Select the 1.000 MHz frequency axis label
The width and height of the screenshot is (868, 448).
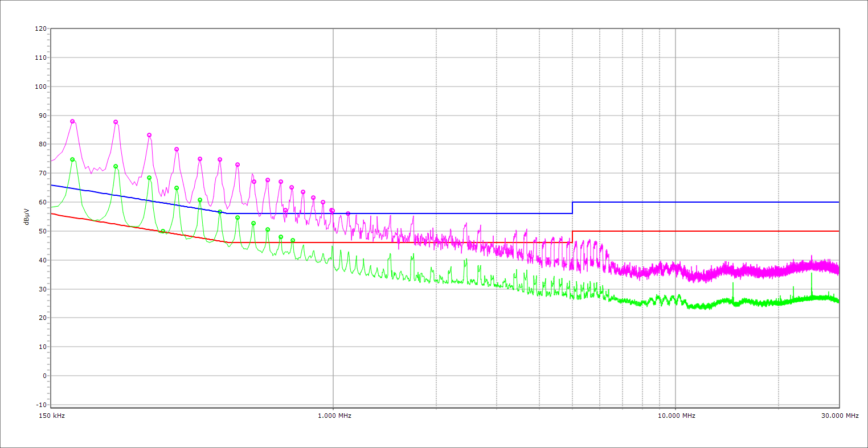(334, 416)
